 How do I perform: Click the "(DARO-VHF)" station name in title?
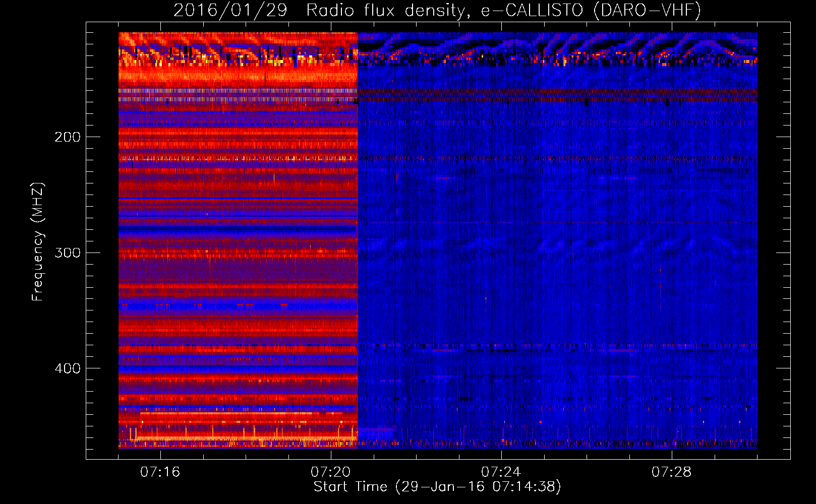pos(647,10)
